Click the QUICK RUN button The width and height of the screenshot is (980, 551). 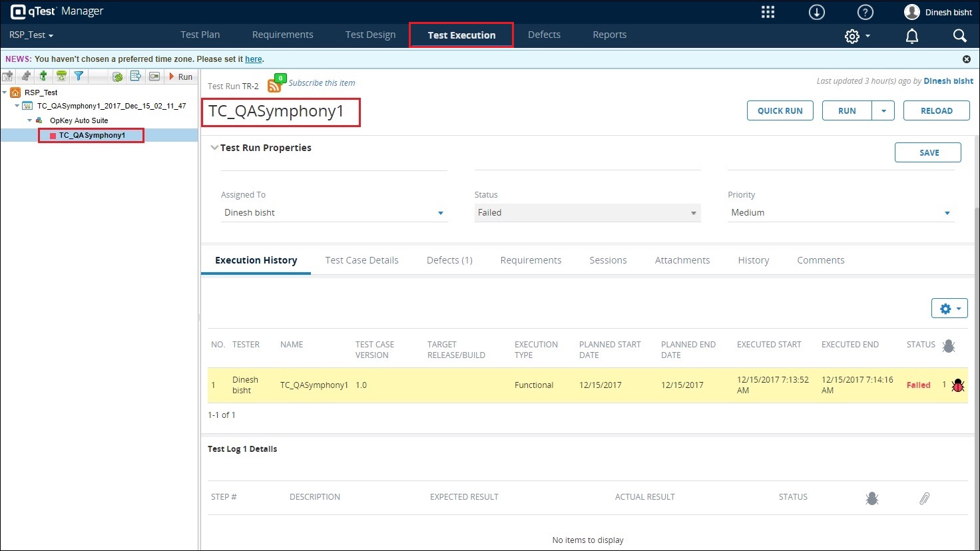coord(780,111)
